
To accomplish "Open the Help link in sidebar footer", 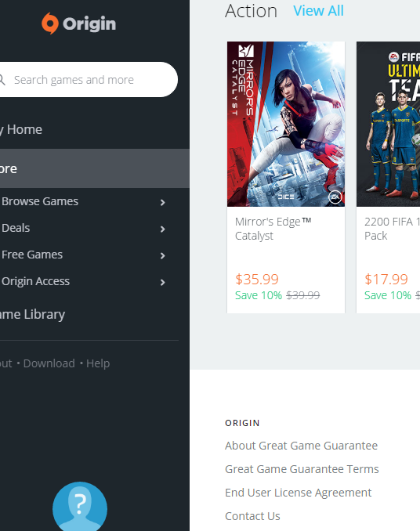I will 98,363.
